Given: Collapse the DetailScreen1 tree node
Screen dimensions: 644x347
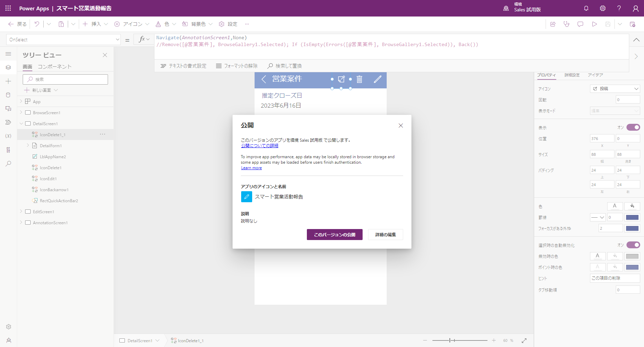Looking at the screenshot, I should coord(21,123).
